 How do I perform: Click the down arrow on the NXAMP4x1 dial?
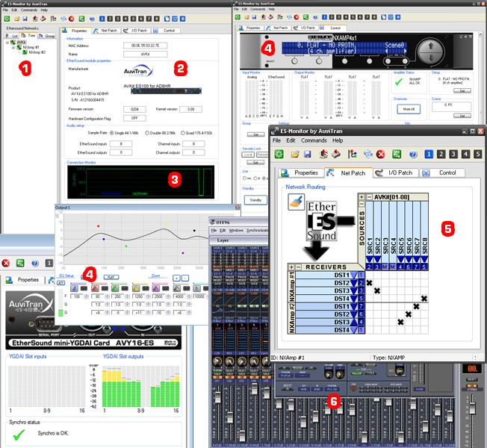[x=431, y=58]
